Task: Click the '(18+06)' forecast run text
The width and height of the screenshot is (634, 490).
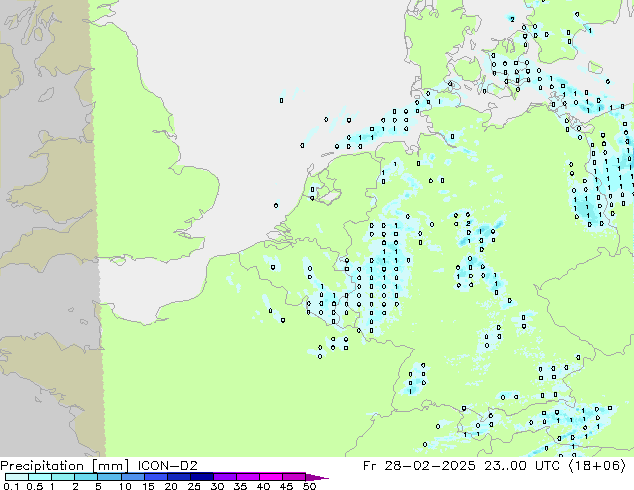Action: click(x=597, y=465)
